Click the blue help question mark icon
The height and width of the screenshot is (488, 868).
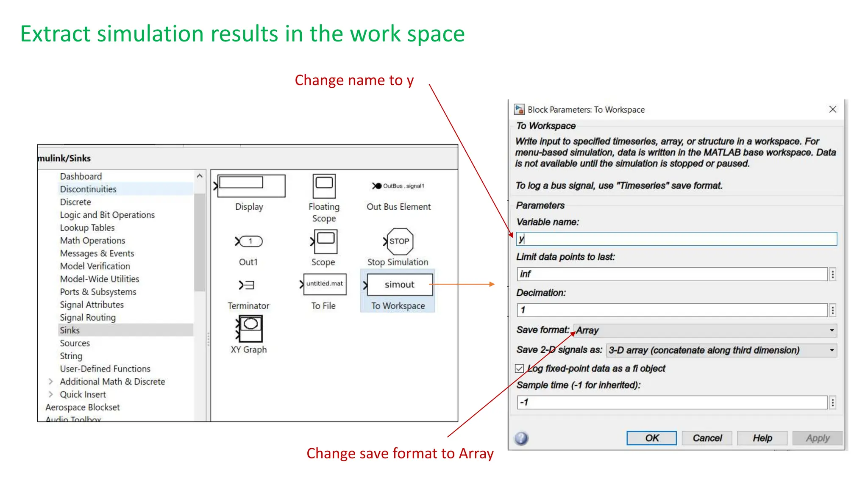(521, 438)
